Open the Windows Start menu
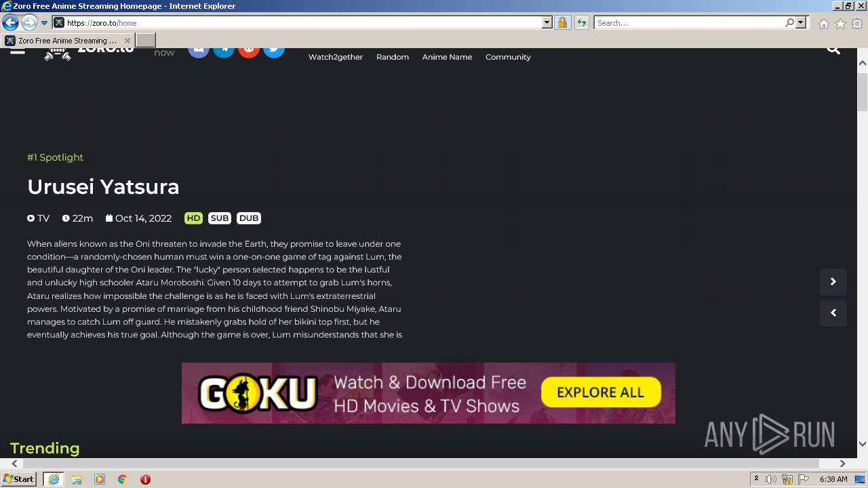The height and width of the screenshot is (488, 868). coord(19,479)
